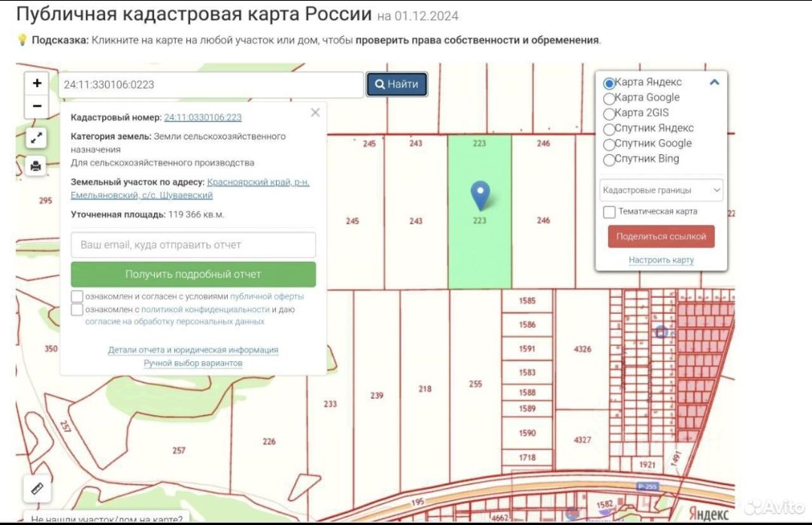Open Настроить карту link
Image resolution: width=812 pixels, height=525 pixels.
pos(661,259)
